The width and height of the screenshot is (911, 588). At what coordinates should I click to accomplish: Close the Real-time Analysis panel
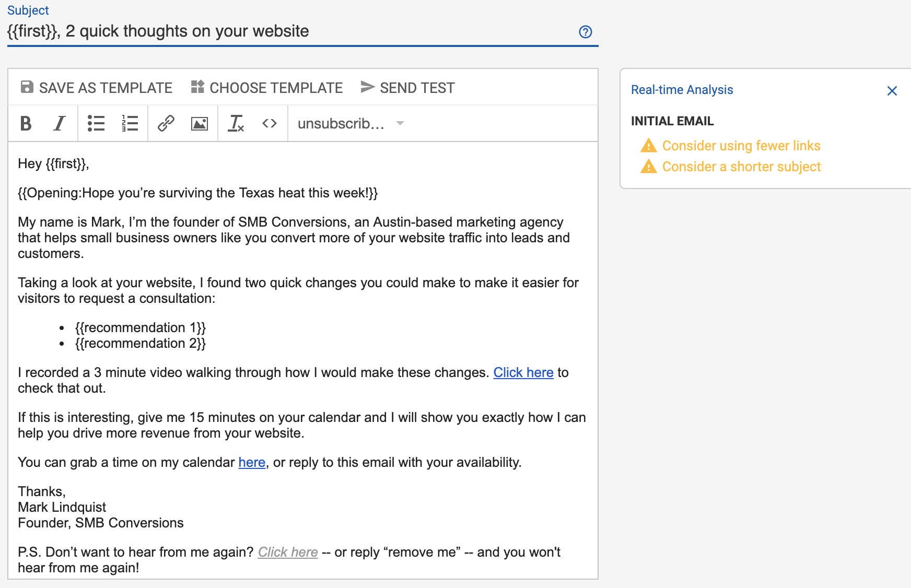click(892, 91)
